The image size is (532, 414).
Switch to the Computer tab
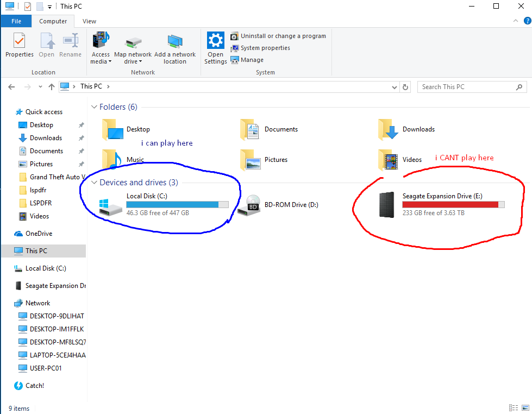(x=53, y=21)
